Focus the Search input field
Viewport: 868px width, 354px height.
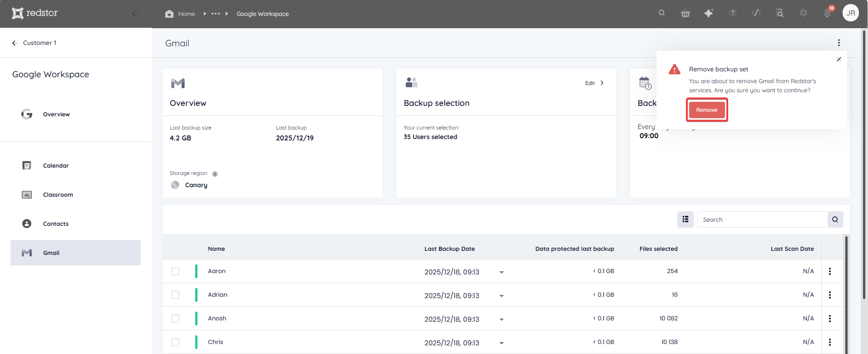[762, 219]
